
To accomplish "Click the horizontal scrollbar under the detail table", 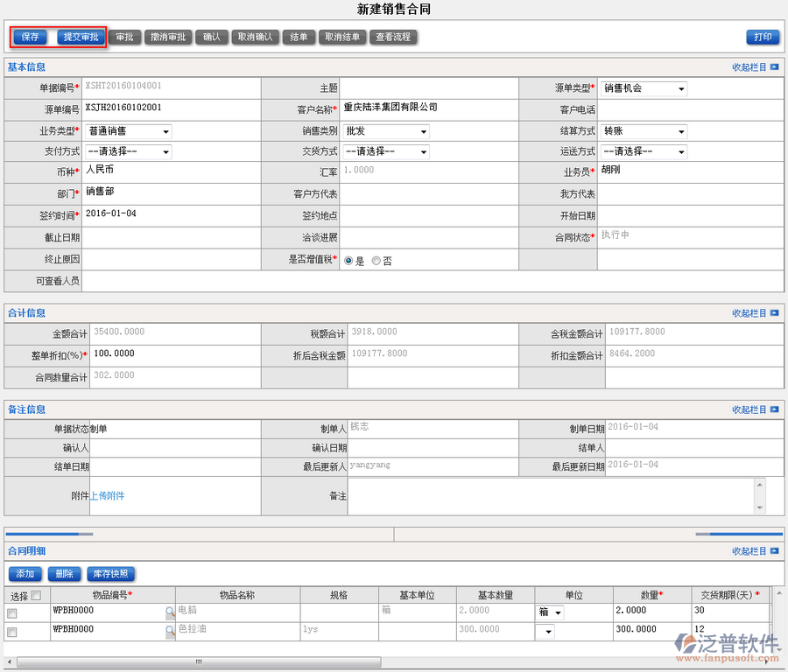I will [199, 662].
